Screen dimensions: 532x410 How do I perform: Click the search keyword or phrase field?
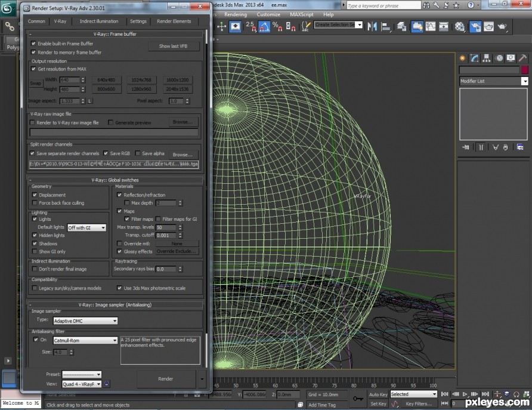pyautogui.click(x=383, y=5)
